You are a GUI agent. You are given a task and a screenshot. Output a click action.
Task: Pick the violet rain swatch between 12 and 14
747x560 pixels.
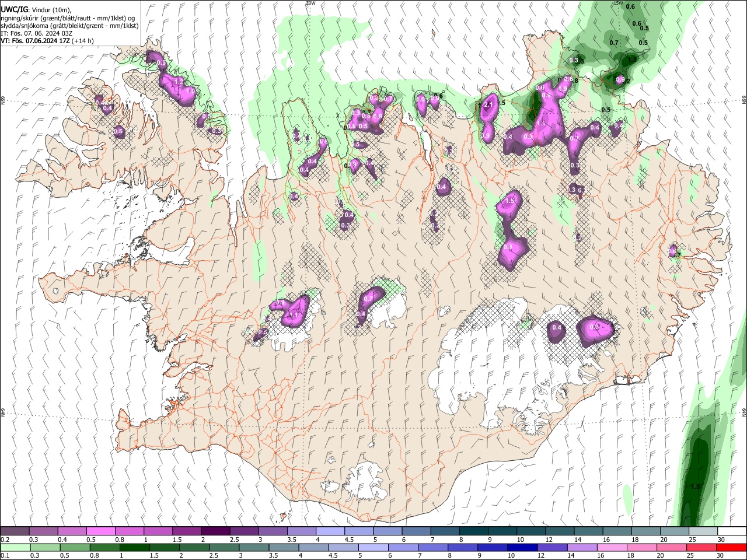click(x=552, y=547)
